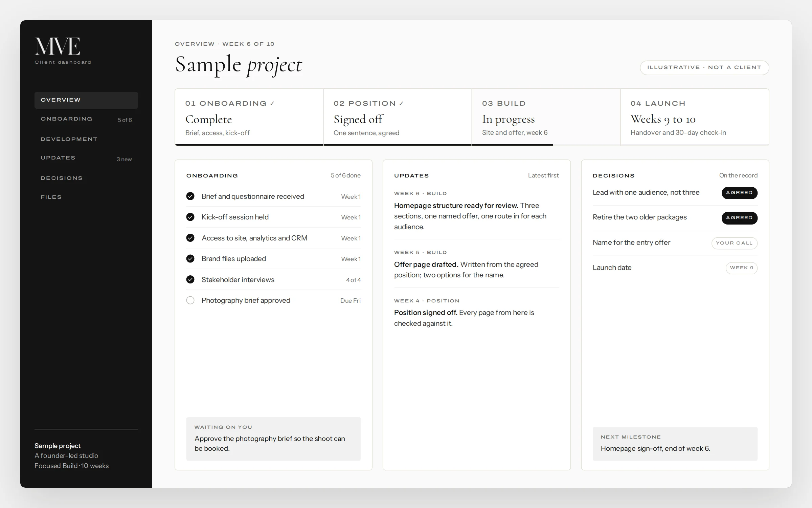The image size is (812, 508).
Task: Select the 01 Onboarding phase card
Action: [x=249, y=117]
